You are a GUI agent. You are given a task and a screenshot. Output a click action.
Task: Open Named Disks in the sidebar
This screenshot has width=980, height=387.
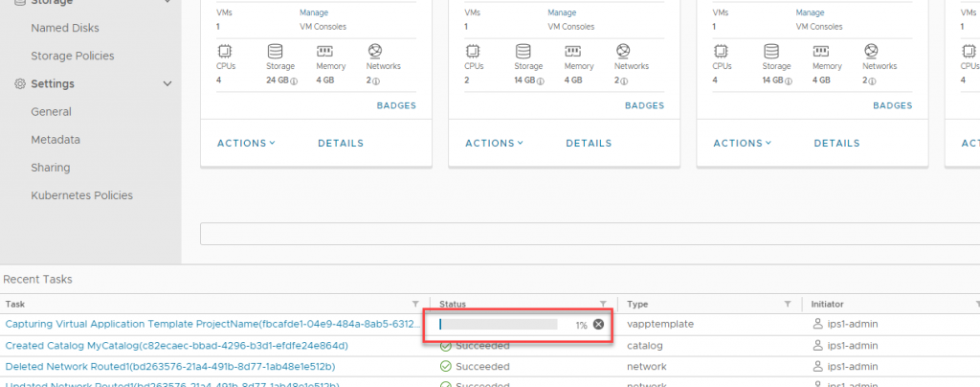click(65, 28)
